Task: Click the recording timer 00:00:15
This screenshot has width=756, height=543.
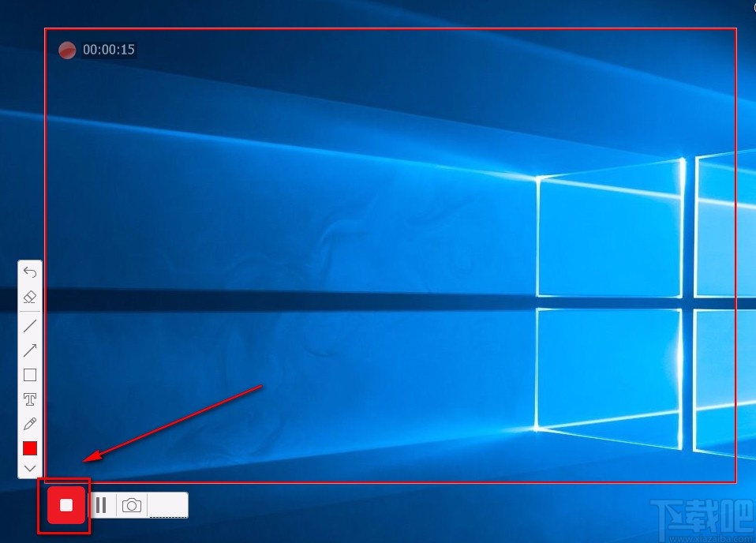Action: click(x=108, y=50)
